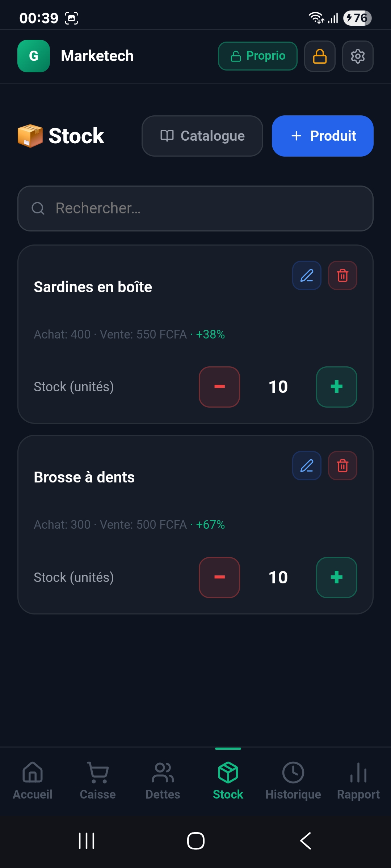Decrease Brosse à dents stock by one
391x868 pixels.
pos(219,577)
